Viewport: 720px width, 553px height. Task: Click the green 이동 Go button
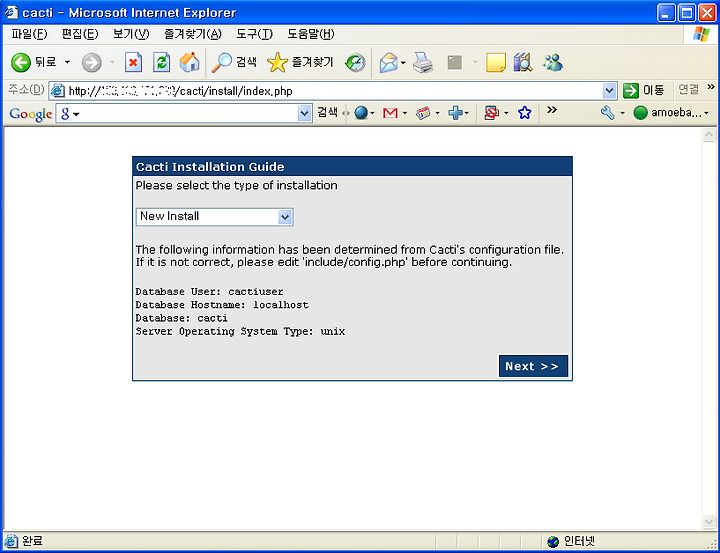[x=644, y=90]
